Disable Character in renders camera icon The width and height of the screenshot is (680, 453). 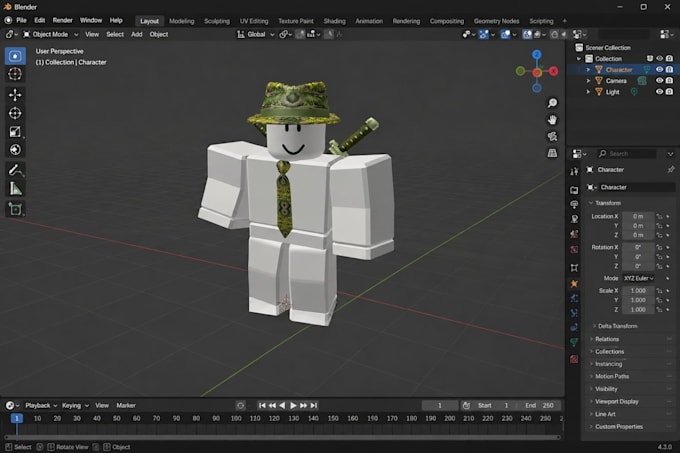click(x=670, y=69)
